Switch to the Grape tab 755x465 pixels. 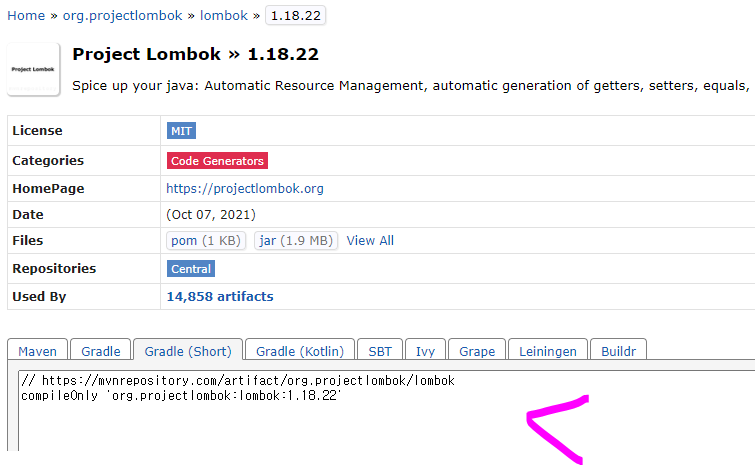pyautogui.click(x=477, y=350)
